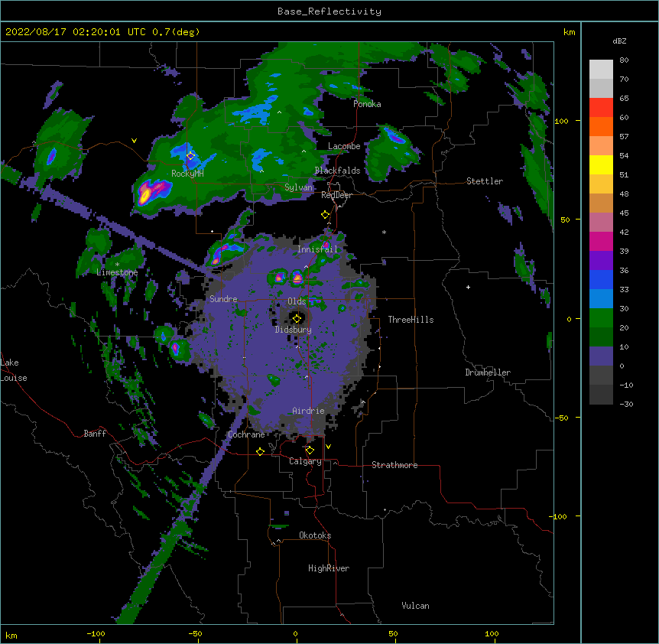Click the RedDeer city label
The width and height of the screenshot is (659, 644).
coord(336,195)
